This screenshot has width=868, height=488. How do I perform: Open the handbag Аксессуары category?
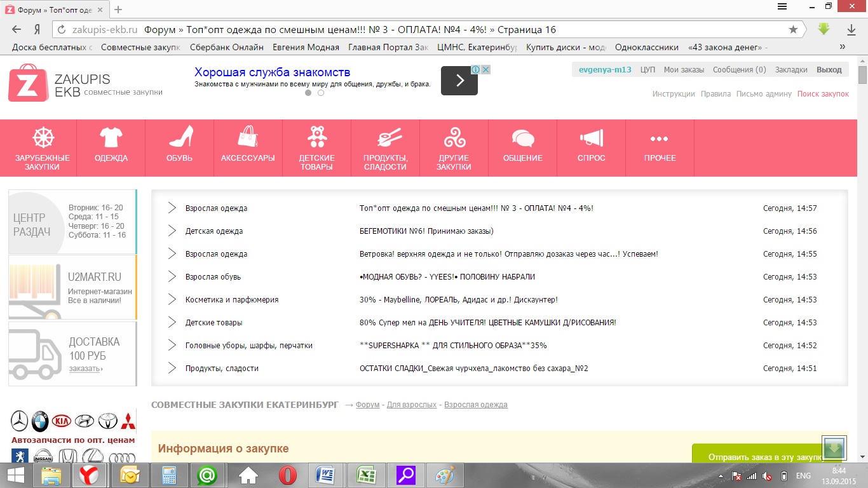248,137
